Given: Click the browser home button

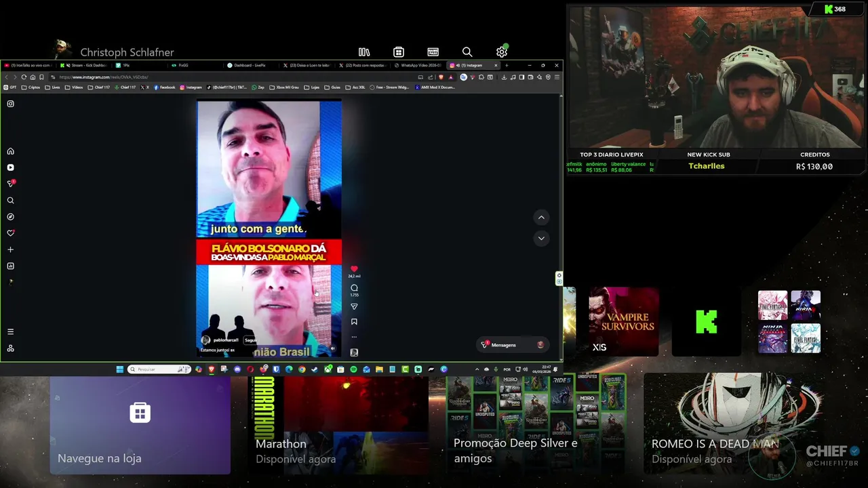Looking at the screenshot, I should [x=33, y=77].
